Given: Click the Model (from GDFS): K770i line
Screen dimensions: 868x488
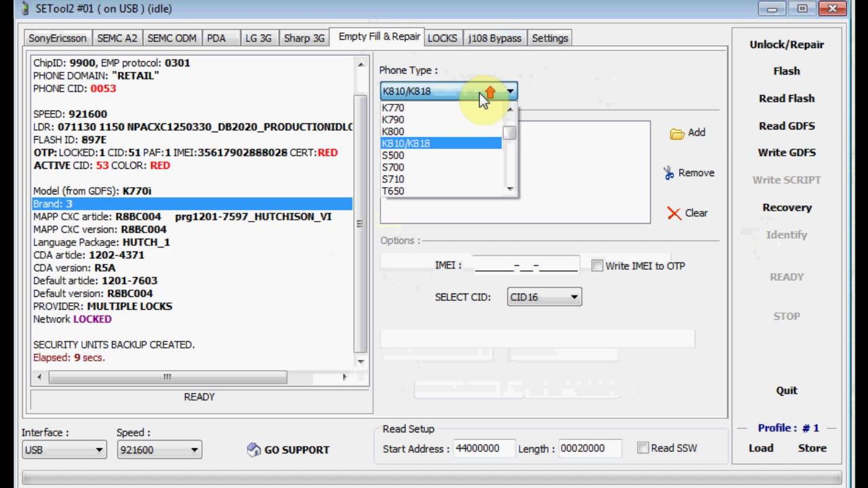Looking at the screenshot, I should tap(92, 191).
